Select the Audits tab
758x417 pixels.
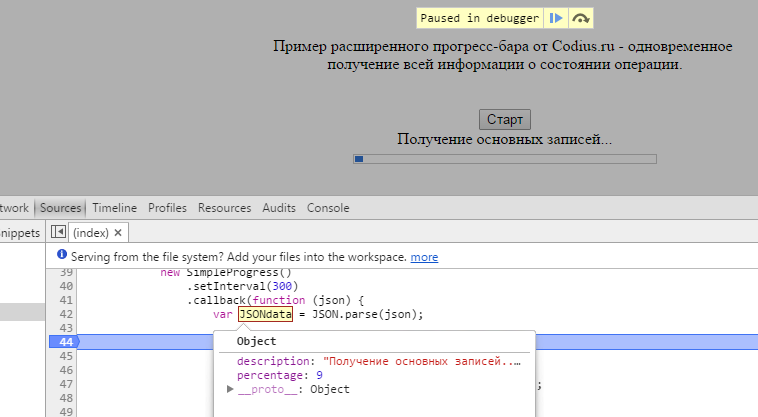pos(279,208)
